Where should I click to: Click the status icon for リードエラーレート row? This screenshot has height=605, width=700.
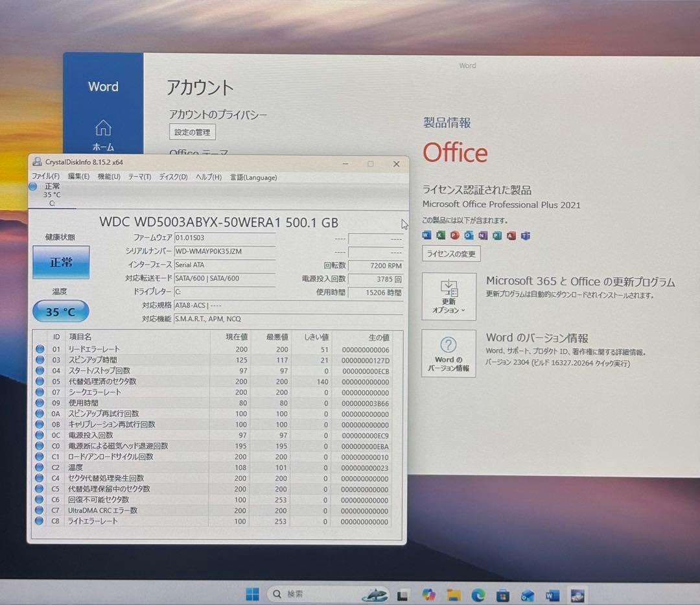click(40, 349)
